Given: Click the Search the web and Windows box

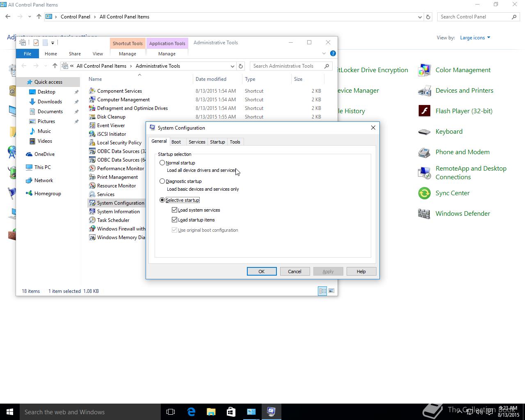Looking at the screenshot, I should [x=90, y=412].
